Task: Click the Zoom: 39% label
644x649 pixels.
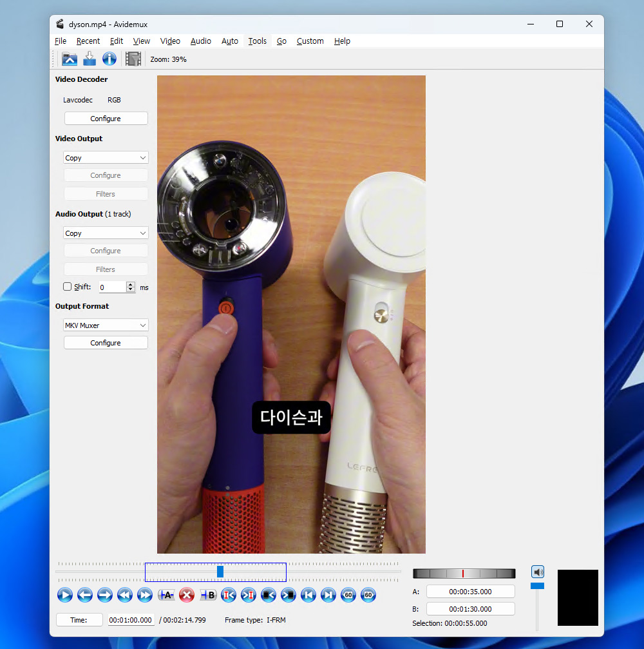Action: (168, 59)
